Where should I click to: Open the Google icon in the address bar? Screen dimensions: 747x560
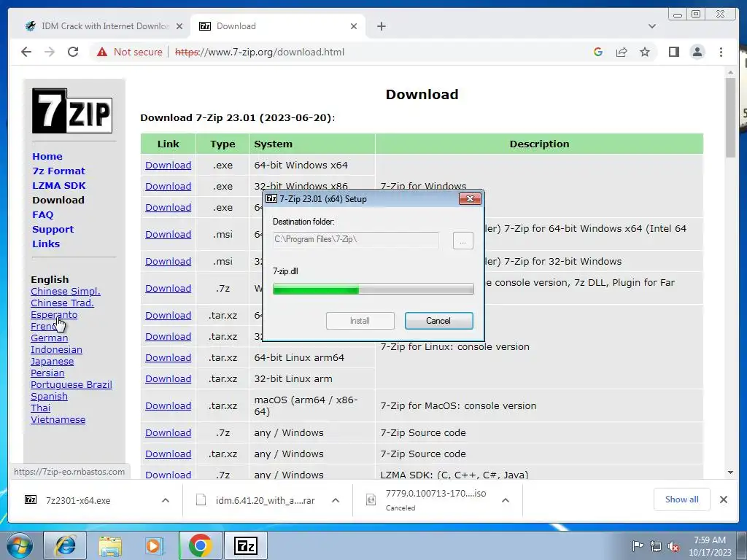pyautogui.click(x=598, y=52)
